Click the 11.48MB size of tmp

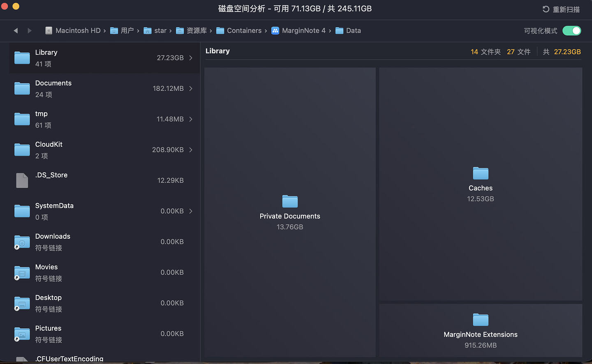click(x=170, y=119)
